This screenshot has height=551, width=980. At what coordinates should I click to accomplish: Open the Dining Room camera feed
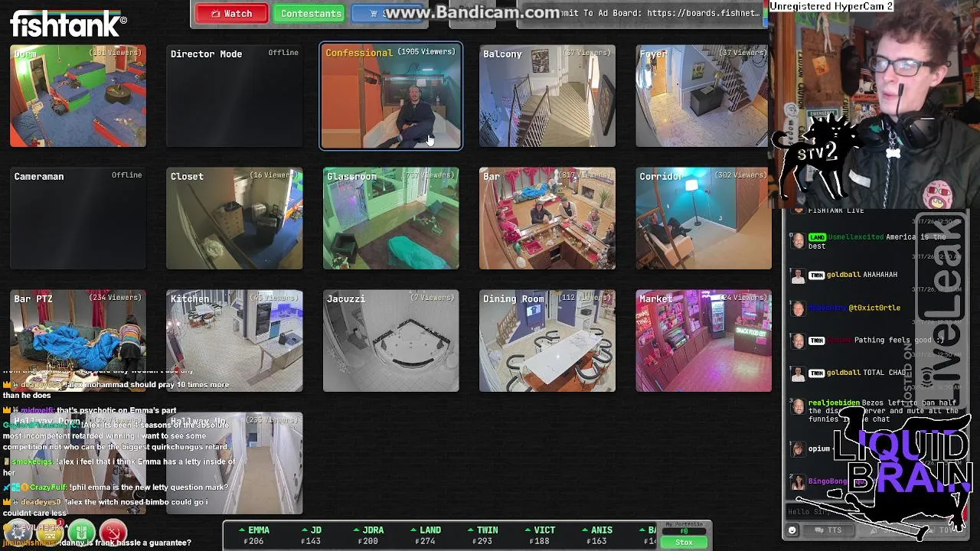tap(547, 341)
